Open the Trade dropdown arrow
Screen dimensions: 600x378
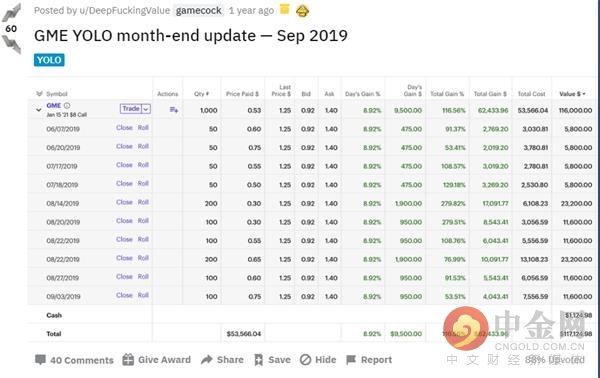[146, 109]
